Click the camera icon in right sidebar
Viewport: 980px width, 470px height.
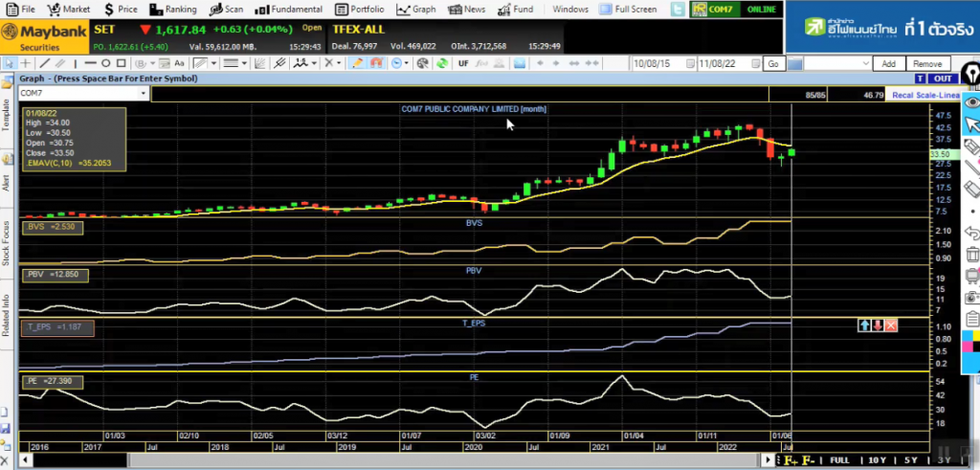tap(972, 298)
